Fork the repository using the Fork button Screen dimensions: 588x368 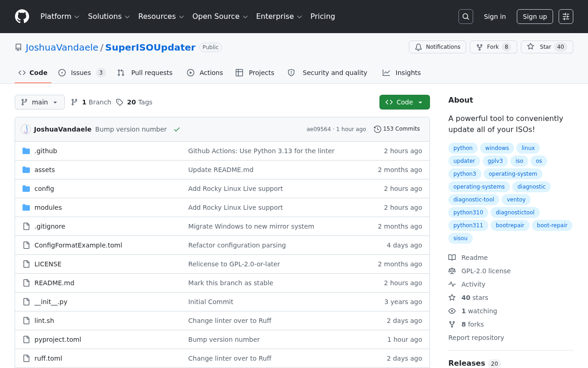tap(493, 47)
